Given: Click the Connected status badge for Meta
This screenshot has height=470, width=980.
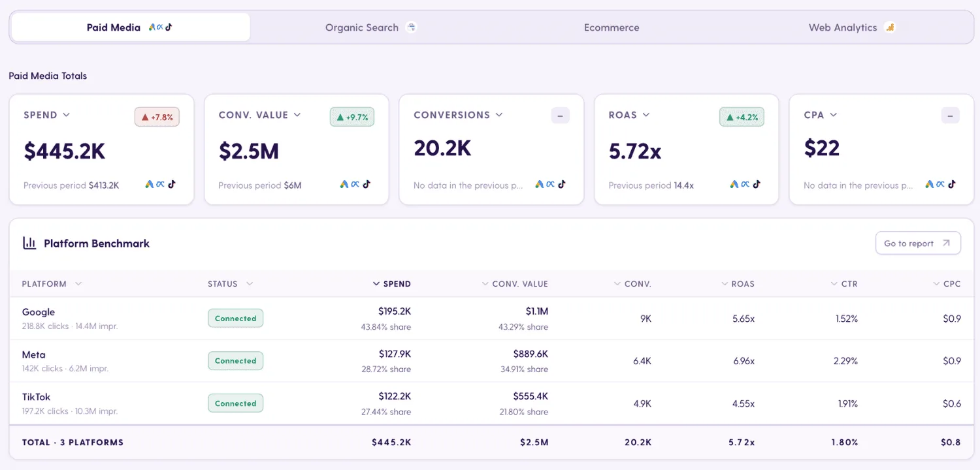Looking at the screenshot, I should coord(235,361).
